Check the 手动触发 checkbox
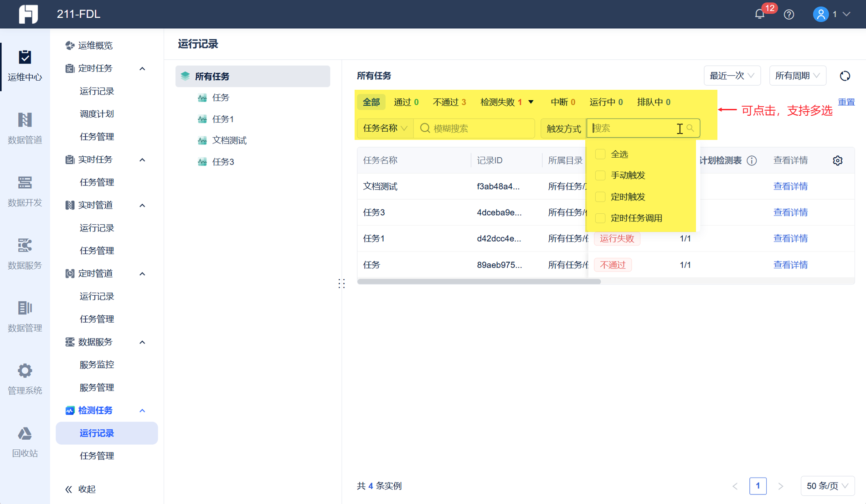 pos(600,175)
